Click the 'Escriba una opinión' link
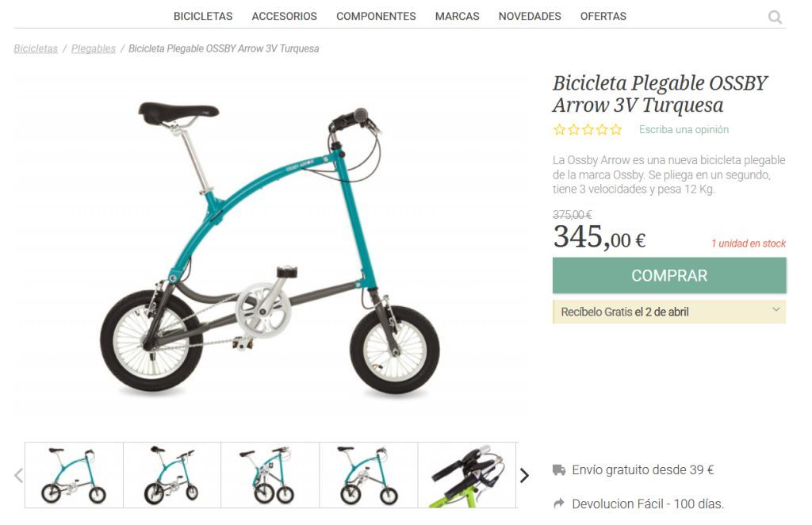 pyautogui.click(x=684, y=129)
